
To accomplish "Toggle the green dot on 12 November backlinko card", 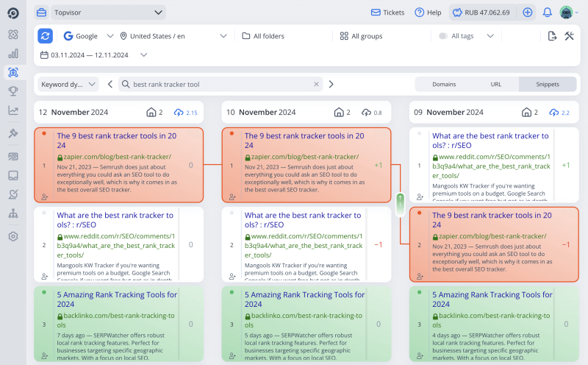I will coord(44,292).
